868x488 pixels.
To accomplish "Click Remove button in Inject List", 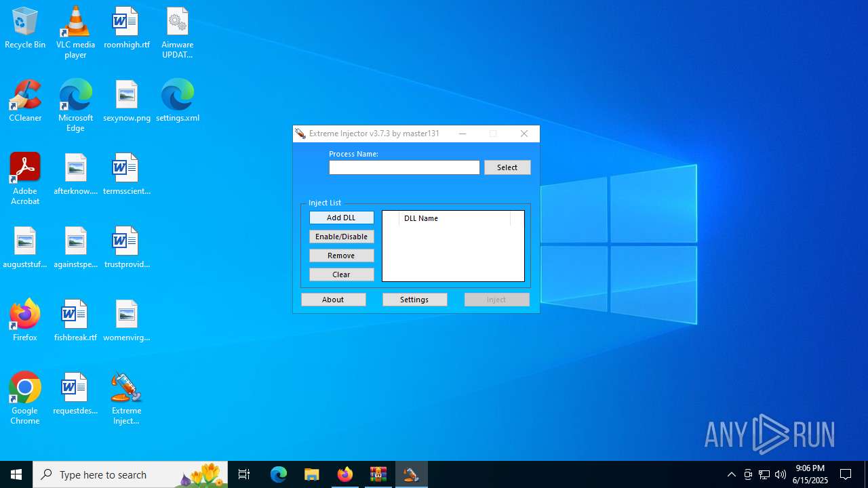I will tap(341, 256).
